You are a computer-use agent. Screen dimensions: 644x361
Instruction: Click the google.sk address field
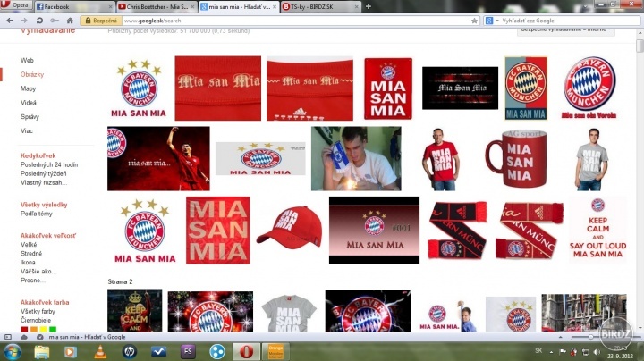(x=296, y=21)
